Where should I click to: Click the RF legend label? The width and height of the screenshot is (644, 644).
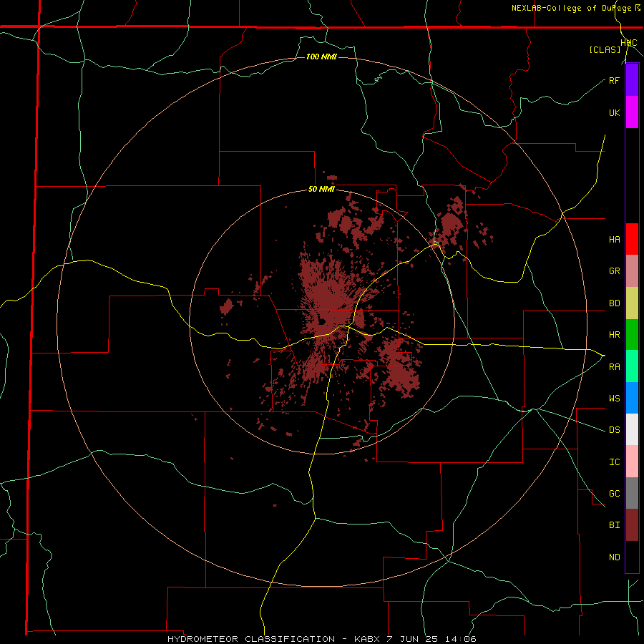tap(614, 80)
